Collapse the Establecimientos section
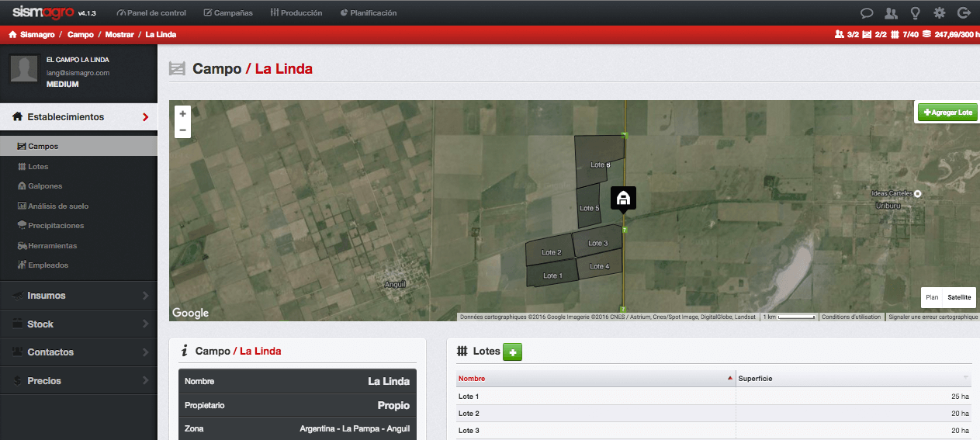The image size is (980, 440). point(78,117)
